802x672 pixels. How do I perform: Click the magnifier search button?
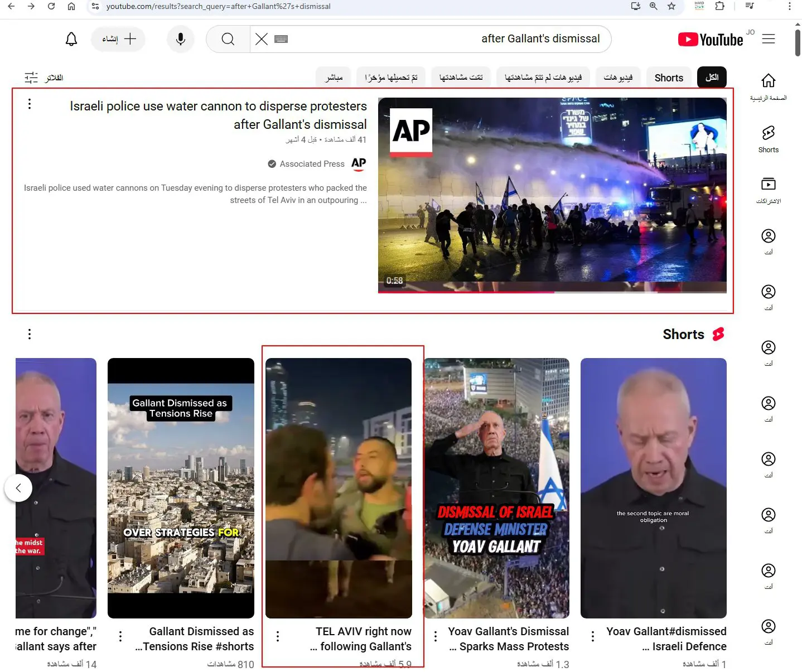click(228, 39)
